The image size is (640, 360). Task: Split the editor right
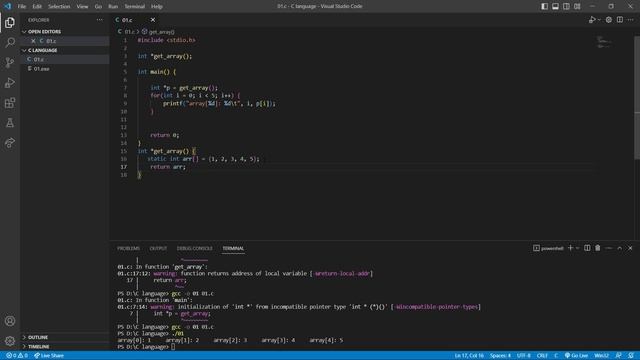[x=620, y=20]
